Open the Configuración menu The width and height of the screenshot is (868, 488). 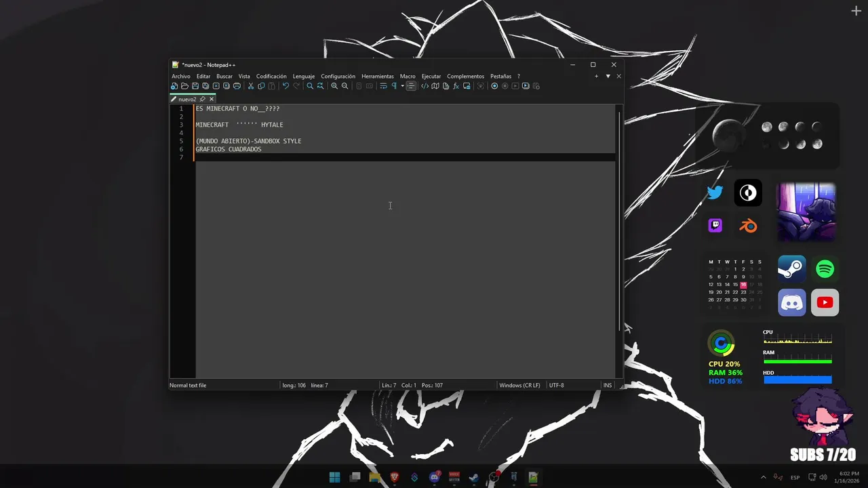click(338, 77)
